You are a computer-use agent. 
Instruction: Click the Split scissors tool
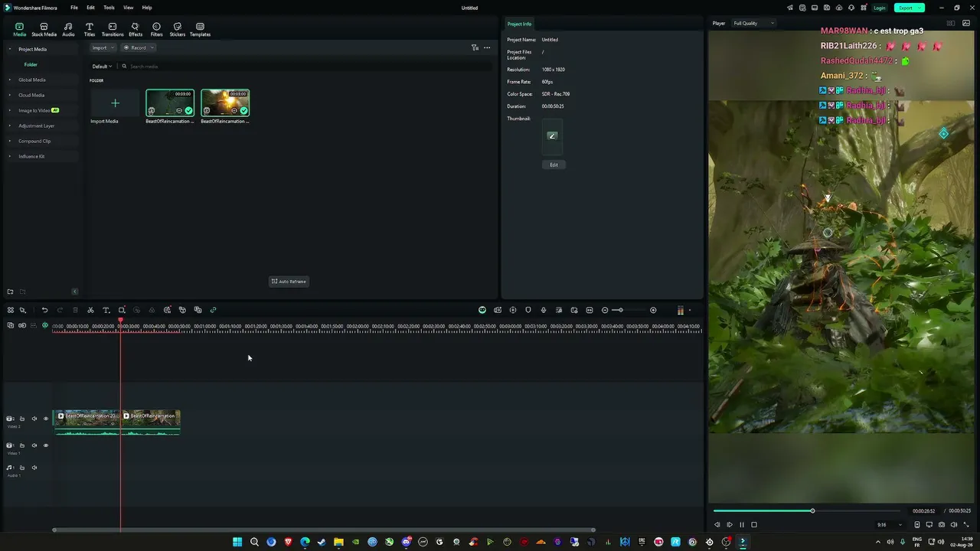click(x=90, y=310)
